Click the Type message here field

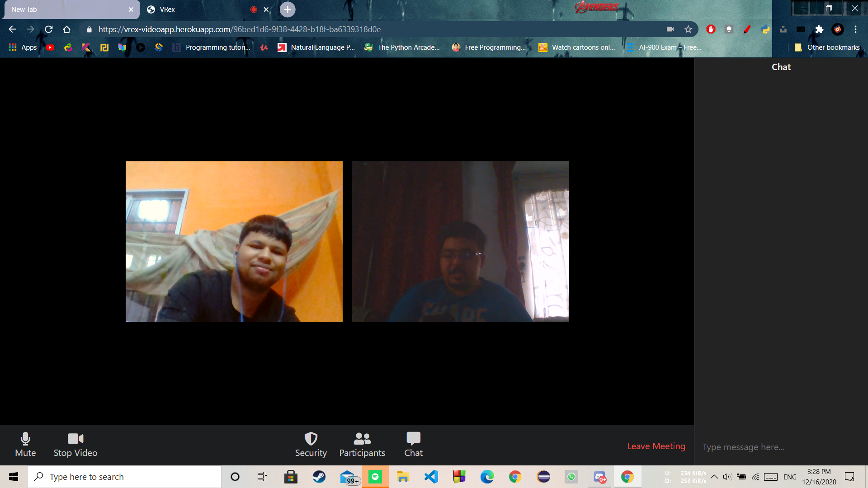[780, 447]
